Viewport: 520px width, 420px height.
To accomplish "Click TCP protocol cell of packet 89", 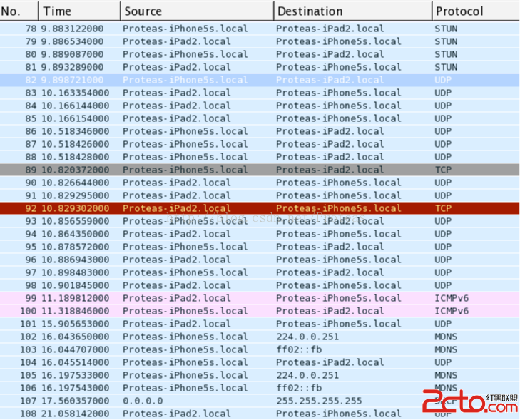I will tap(443, 170).
